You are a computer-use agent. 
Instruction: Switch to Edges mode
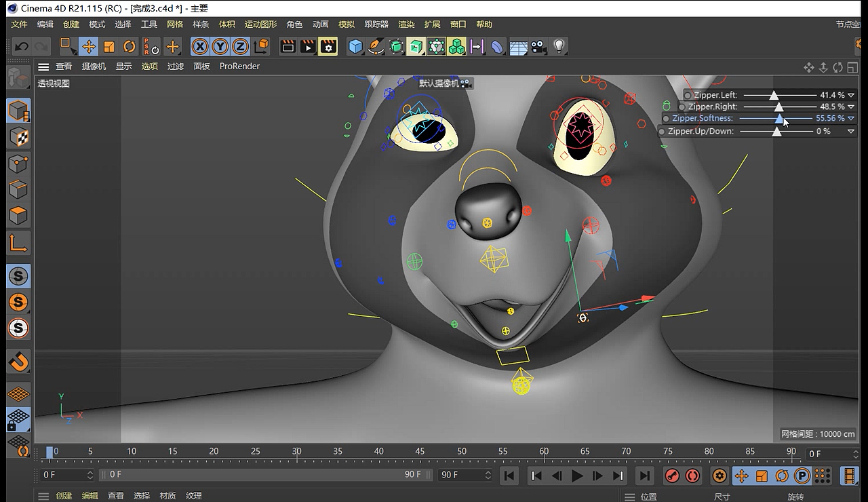18,190
